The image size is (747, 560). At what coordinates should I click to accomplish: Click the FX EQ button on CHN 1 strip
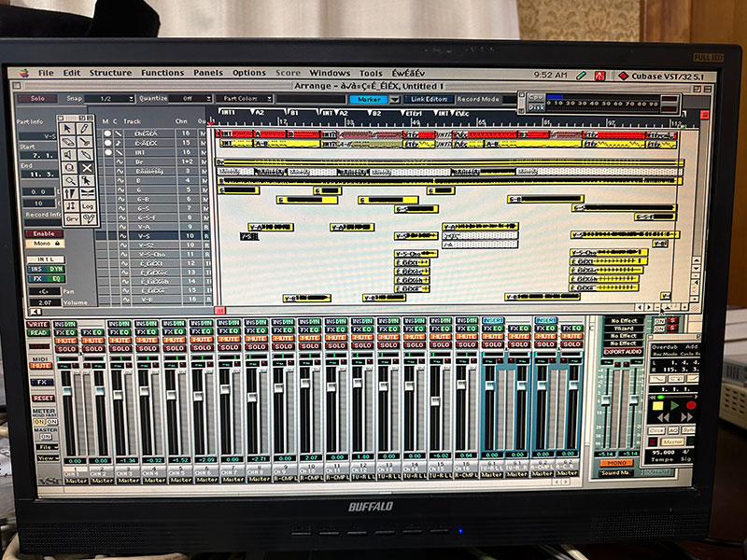click(66, 332)
